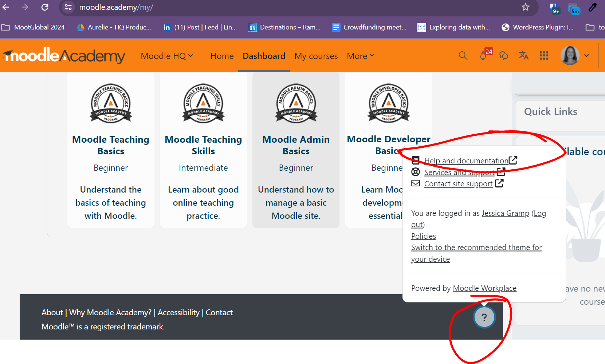The image size is (605, 364).
Task: Click the address bar URL moodle.academy/my/
Action: click(116, 7)
